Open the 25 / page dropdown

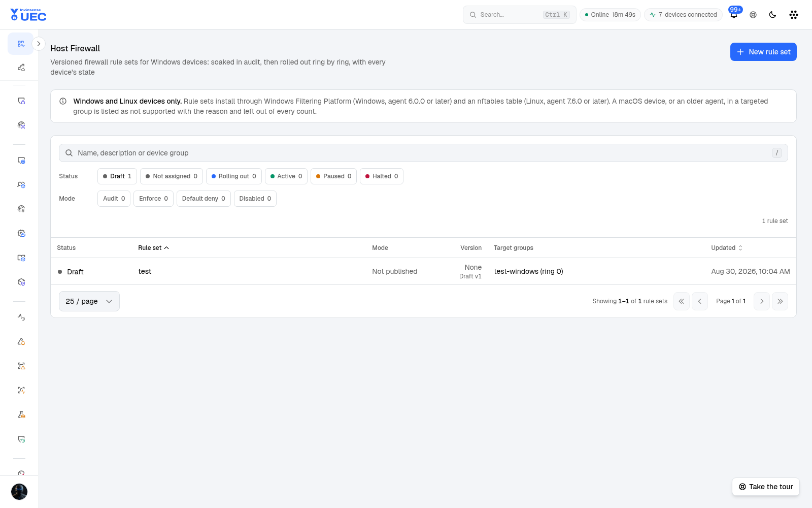click(x=89, y=301)
